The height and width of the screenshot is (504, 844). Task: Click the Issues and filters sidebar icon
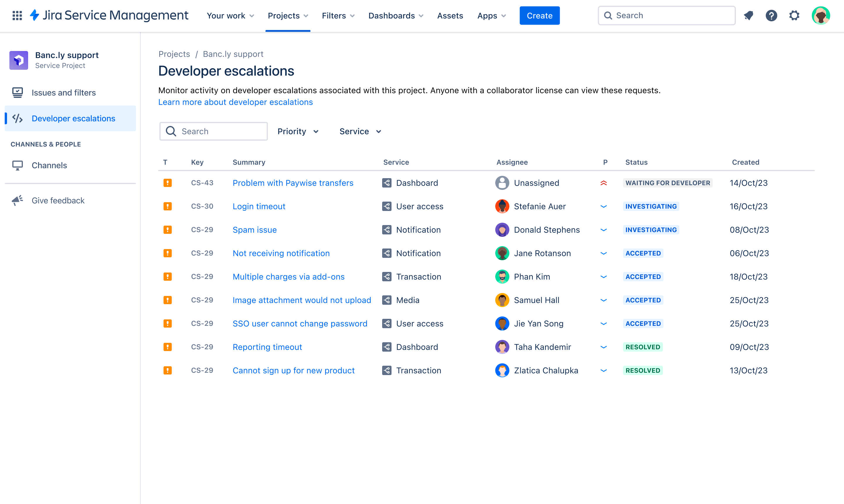coord(17,92)
